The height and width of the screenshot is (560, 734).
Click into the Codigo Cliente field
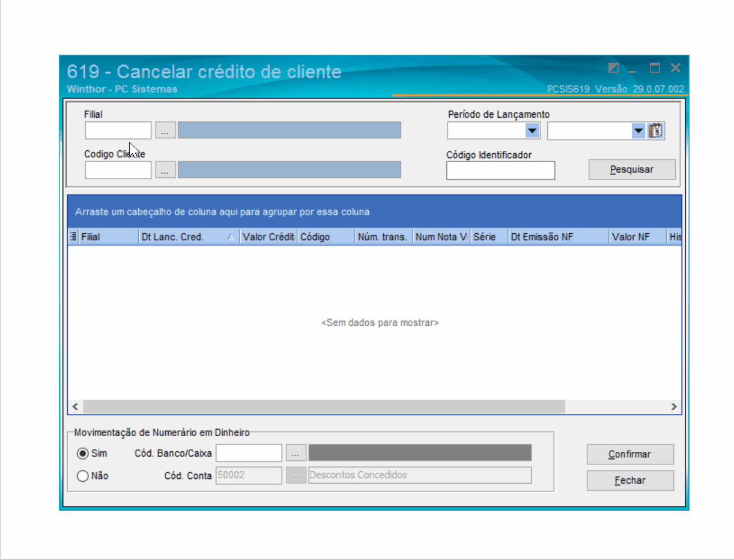coord(118,170)
